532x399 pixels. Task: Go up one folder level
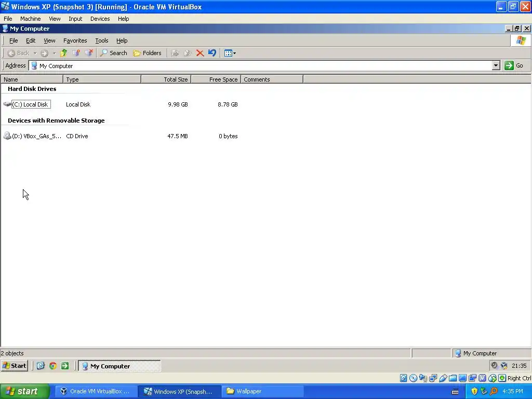click(64, 53)
